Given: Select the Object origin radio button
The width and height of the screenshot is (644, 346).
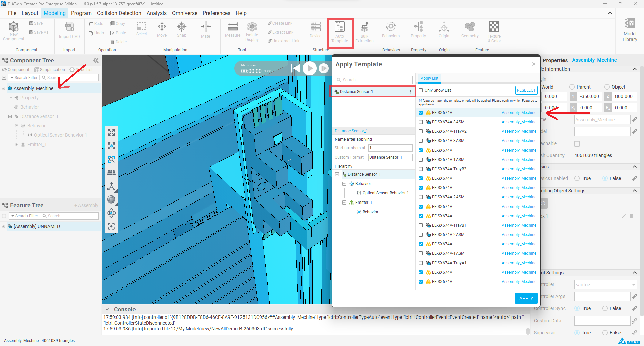Looking at the screenshot, I should (x=607, y=87).
